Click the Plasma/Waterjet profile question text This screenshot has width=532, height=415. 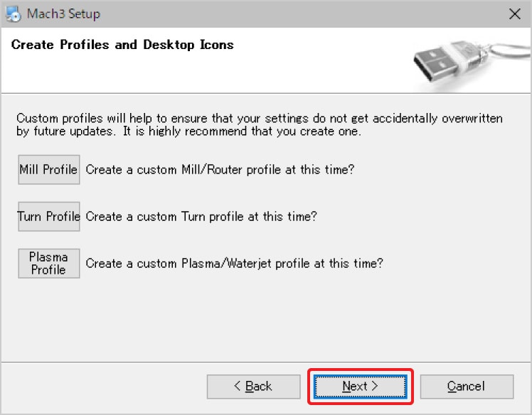tap(235, 263)
